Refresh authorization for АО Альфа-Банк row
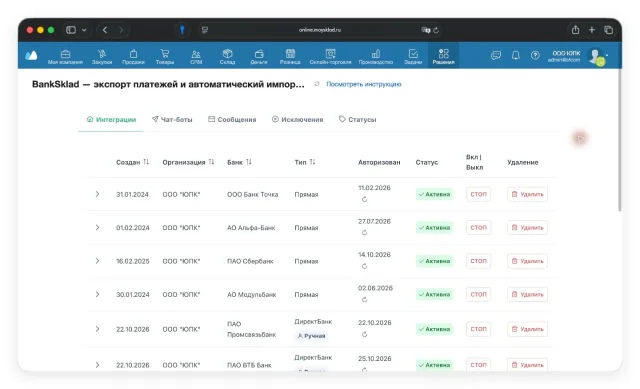This screenshot has width=640, height=389. (x=364, y=233)
